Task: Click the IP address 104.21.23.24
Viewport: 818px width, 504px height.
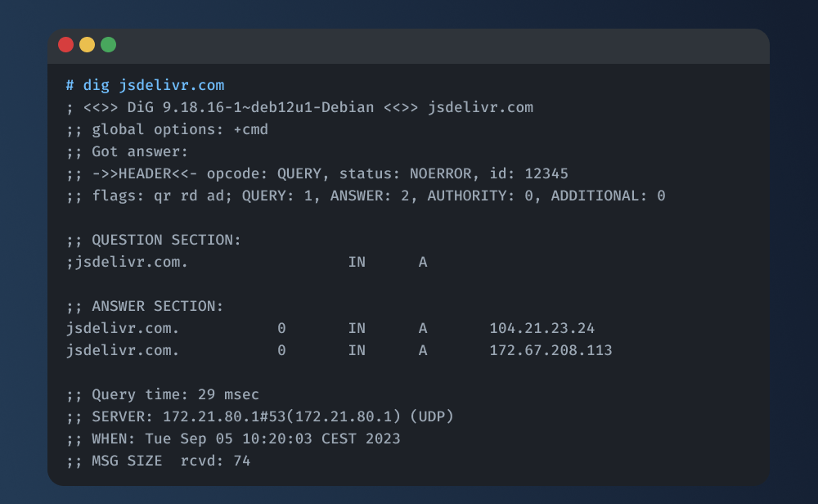Action: point(542,328)
